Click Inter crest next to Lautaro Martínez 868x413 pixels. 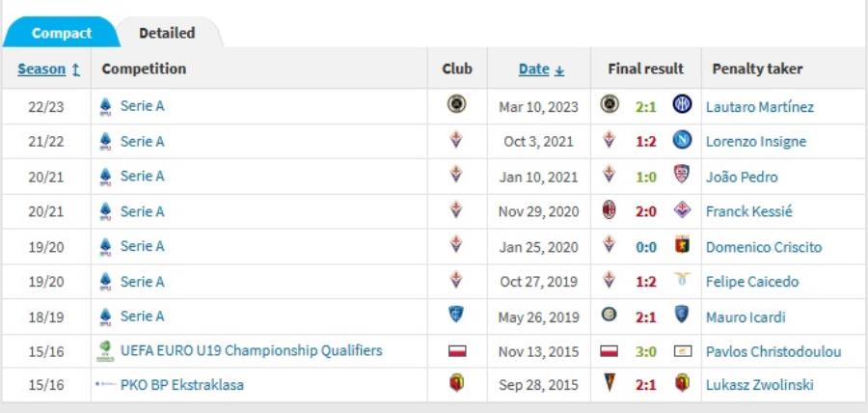682,105
